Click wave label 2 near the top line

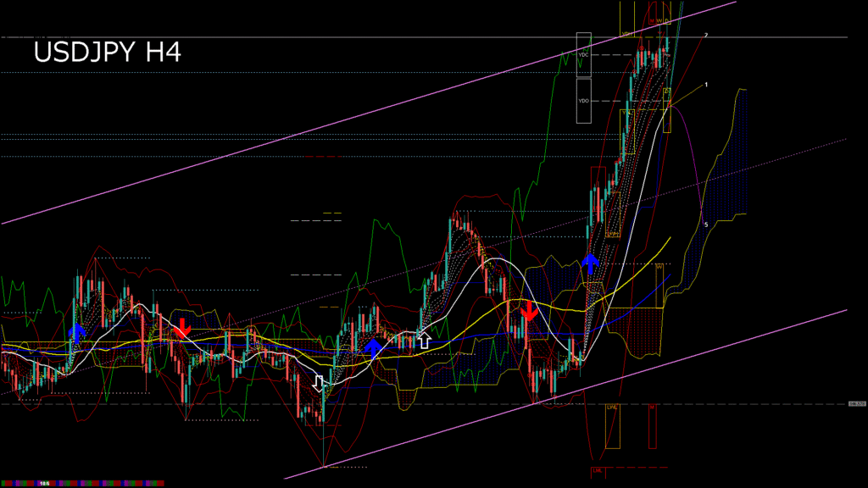(706, 35)
